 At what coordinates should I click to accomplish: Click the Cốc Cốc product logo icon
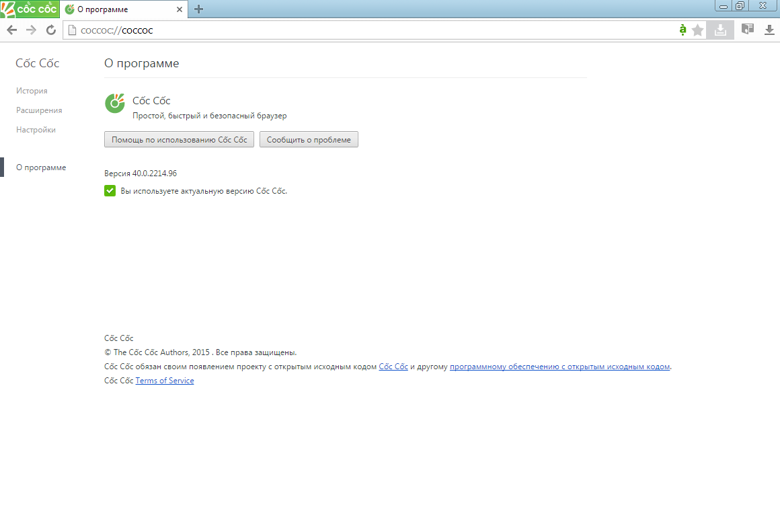click(x=115, y=103)
